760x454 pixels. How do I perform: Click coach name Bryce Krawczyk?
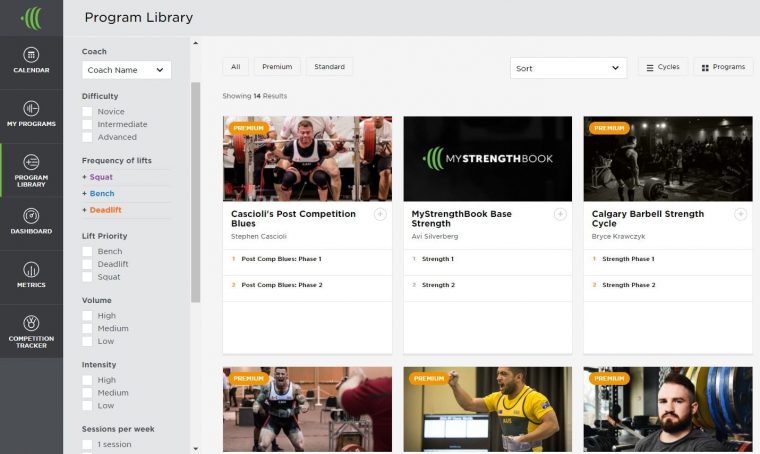(618, 236)
